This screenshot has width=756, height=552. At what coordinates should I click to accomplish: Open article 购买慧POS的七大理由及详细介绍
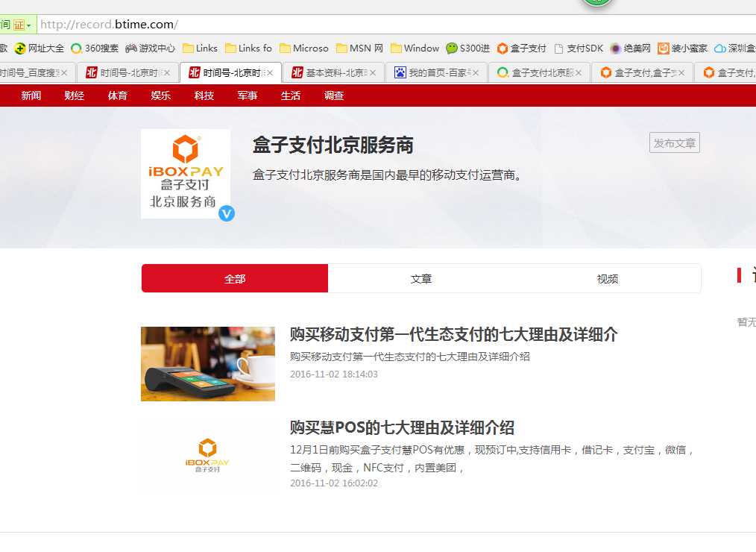click(x=402, y=427)
